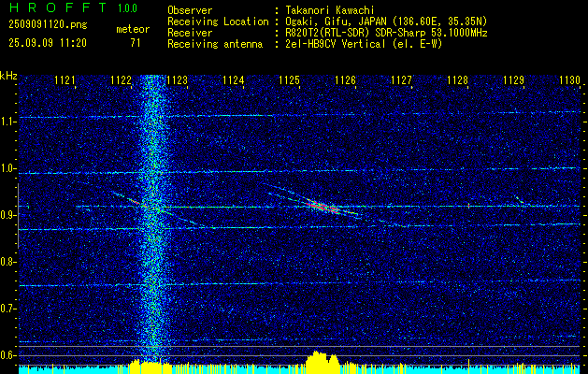Click the 0.7 kHz axis label

coord(7,309)
